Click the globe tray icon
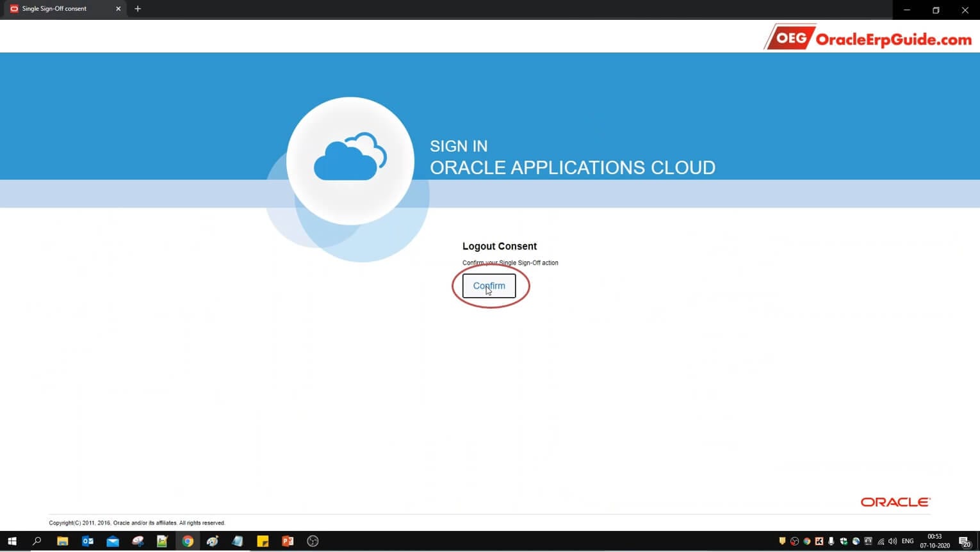This screenshot has width=980, height=552. tap(856, 541)
